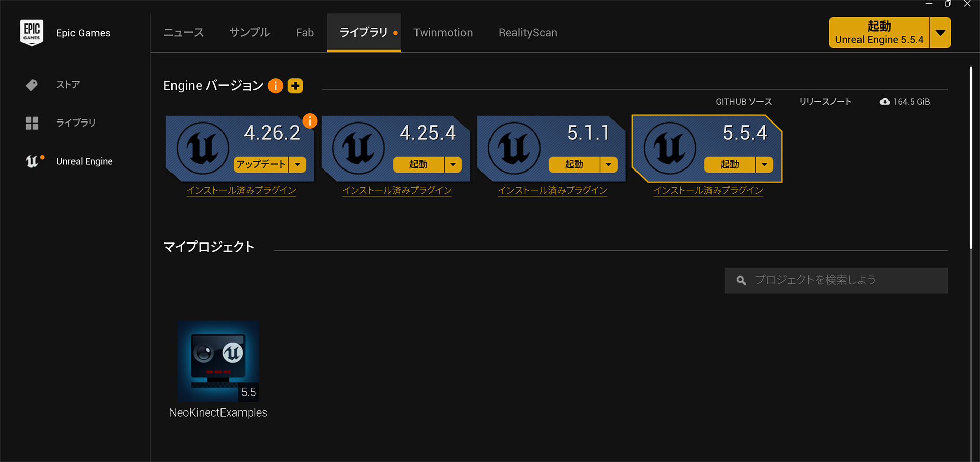Open the ライブラリ grid icon in sidebar

pos(32,123)
